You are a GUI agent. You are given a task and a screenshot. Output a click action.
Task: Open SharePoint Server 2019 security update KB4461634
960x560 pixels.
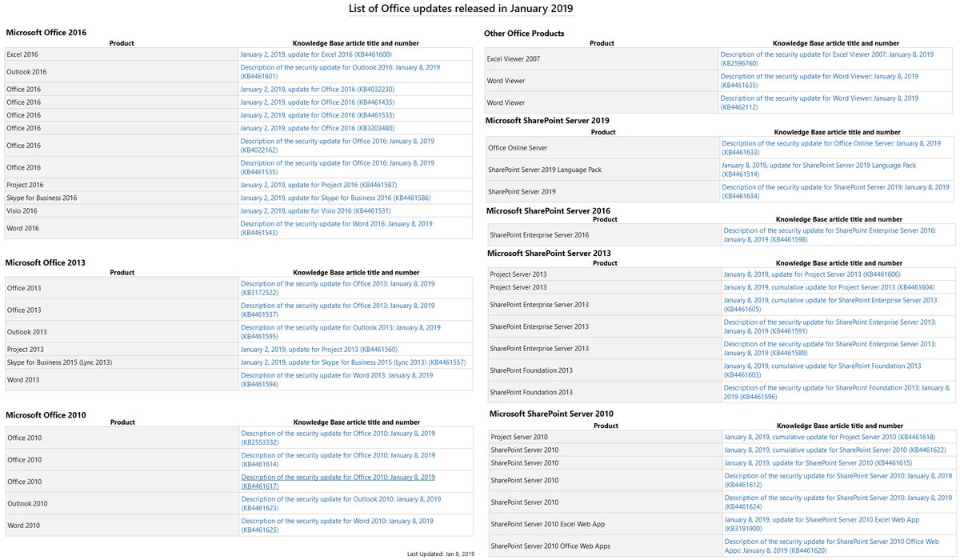pos(836,191)
